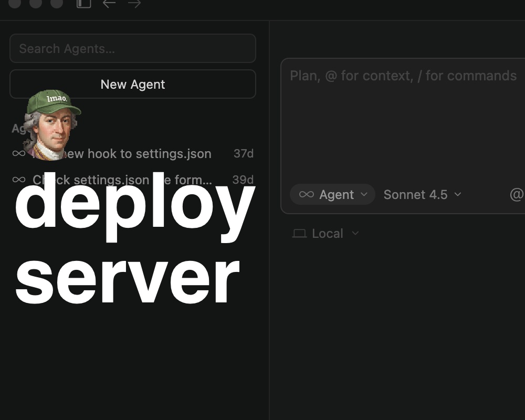Toggle the sidebar panel icon
This screenshot has height=420, width=525.
83,3
